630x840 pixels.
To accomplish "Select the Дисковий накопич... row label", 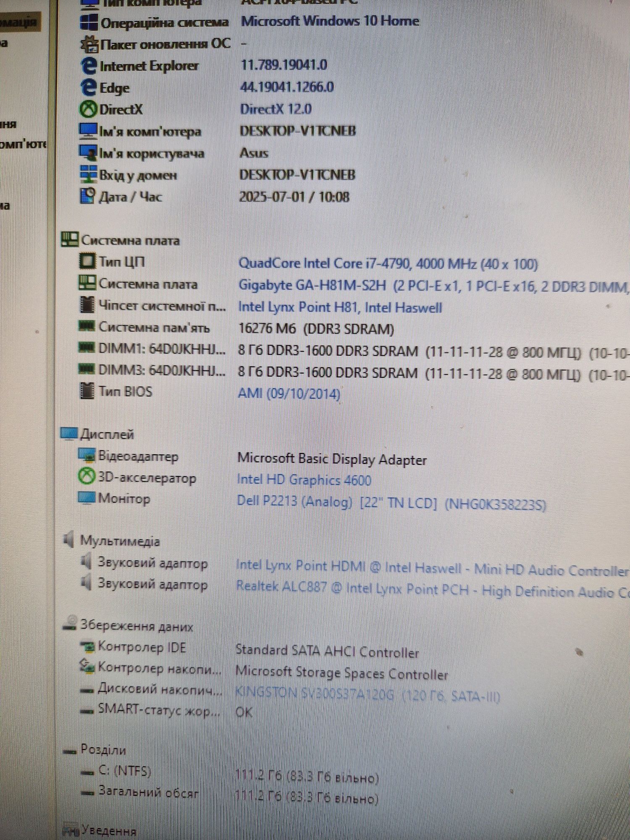I will click(160, 689).
